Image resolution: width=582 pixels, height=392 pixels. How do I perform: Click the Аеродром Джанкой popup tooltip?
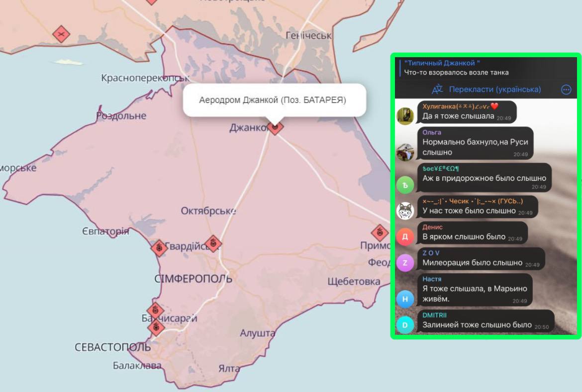pyautogui.click(x=273, y=100)
